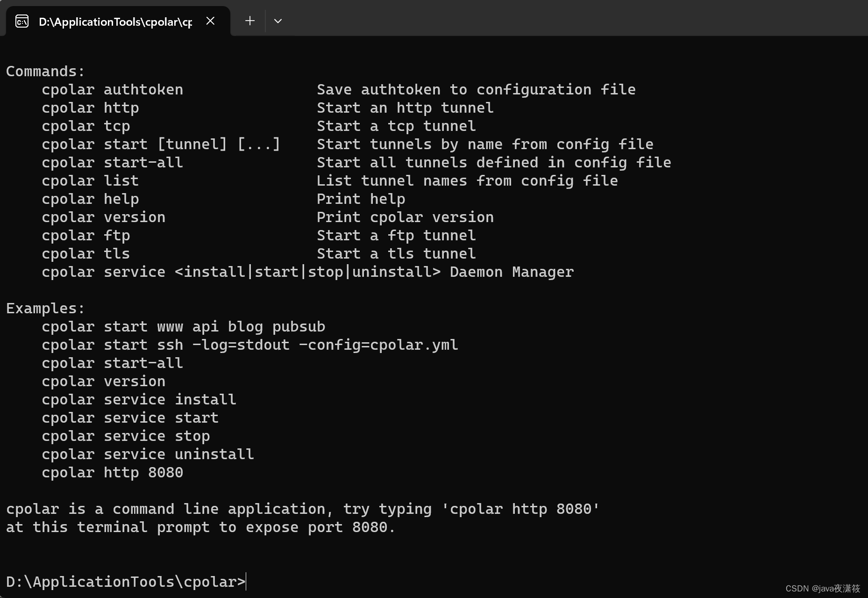Click 'cpolar version' in Examples list

[103, 382]
